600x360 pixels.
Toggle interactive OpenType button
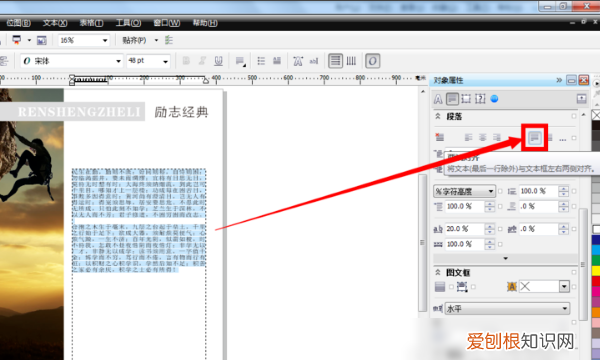point(373,61)
